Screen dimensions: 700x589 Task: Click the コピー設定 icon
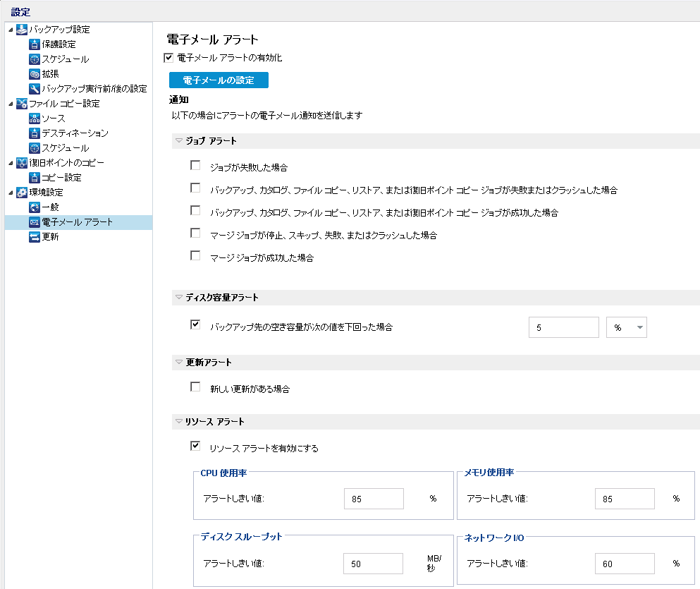[x=35, y=178]
